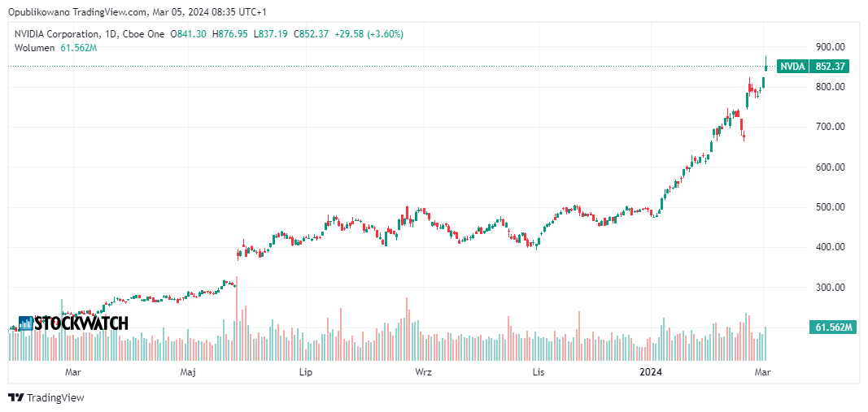Screen dimensions: 868x412
Task: Click the Stockwatch bar-chart logo icon
Action: click(x=26, y=323)
